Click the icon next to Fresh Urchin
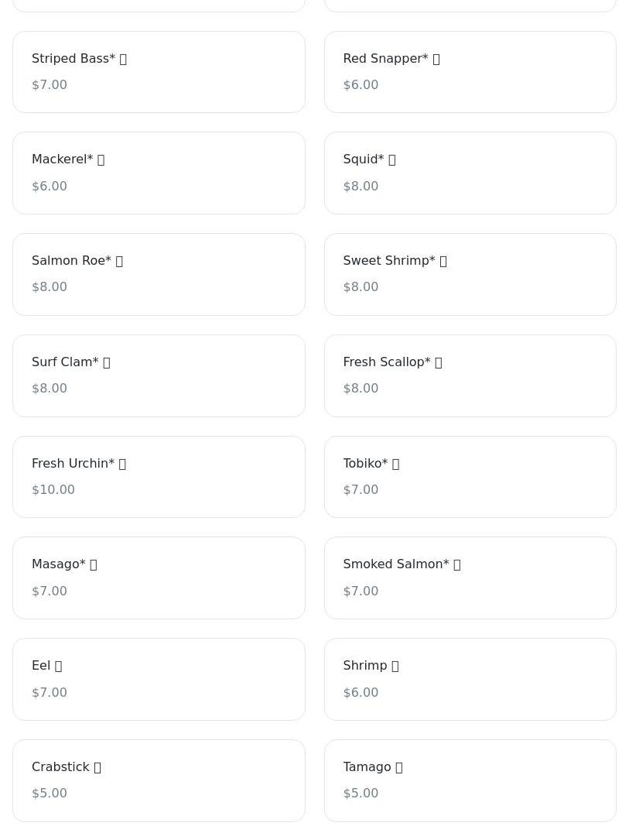 click(x=122, y=464)
